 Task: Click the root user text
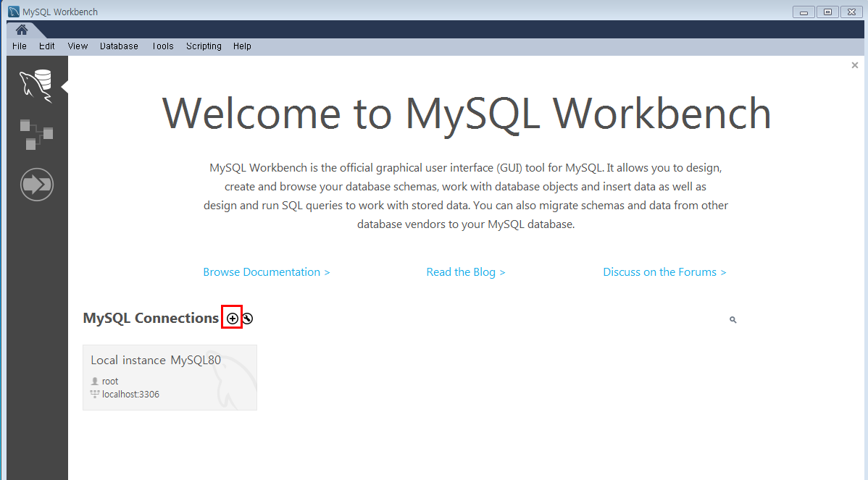click(110, 381)
